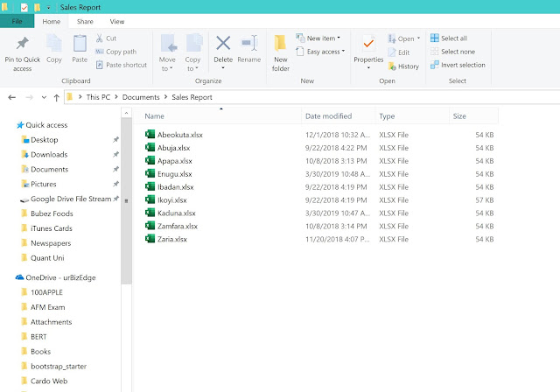The height and width of the screenshot is (392, 560).
Task: Create a New folder
Action: click(x=281, y=52)
